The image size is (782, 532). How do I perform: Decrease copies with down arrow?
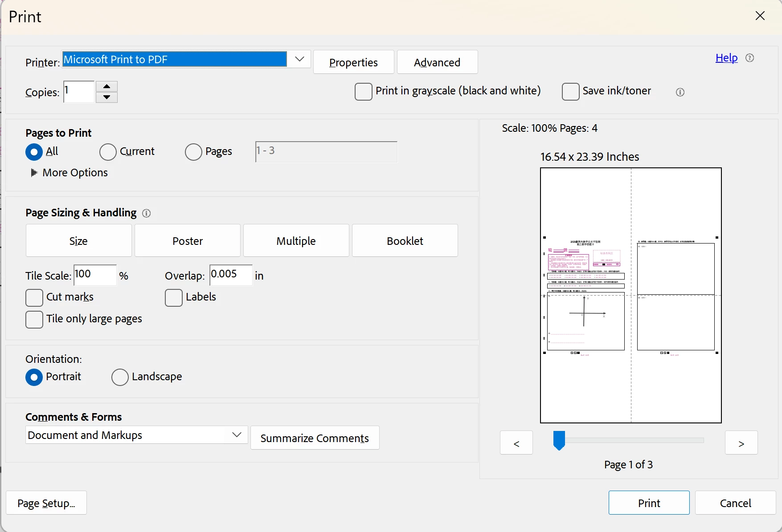[x=106, y=97]
